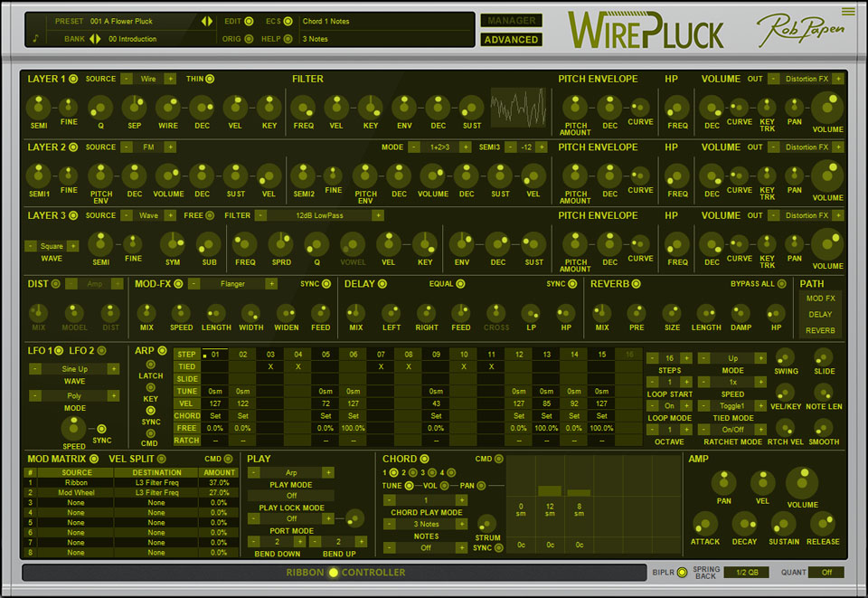868x598 pixels.
Task: Click the second chord note bar reading 12 sm
Action: point(549,490)
